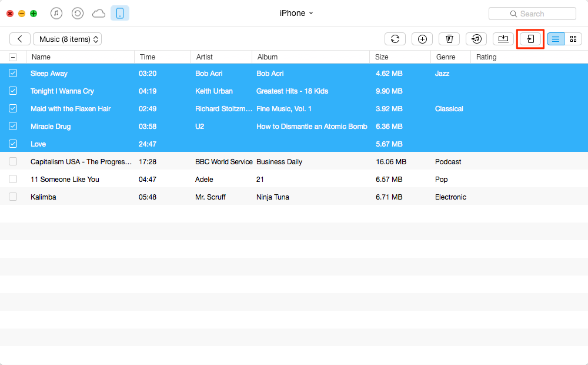Click the Search field

coord(532,14)
